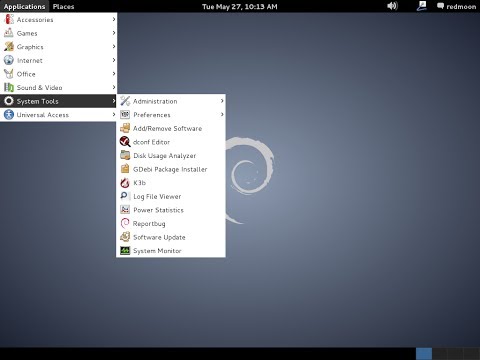Select the 'Administration' label

[155, 101]
